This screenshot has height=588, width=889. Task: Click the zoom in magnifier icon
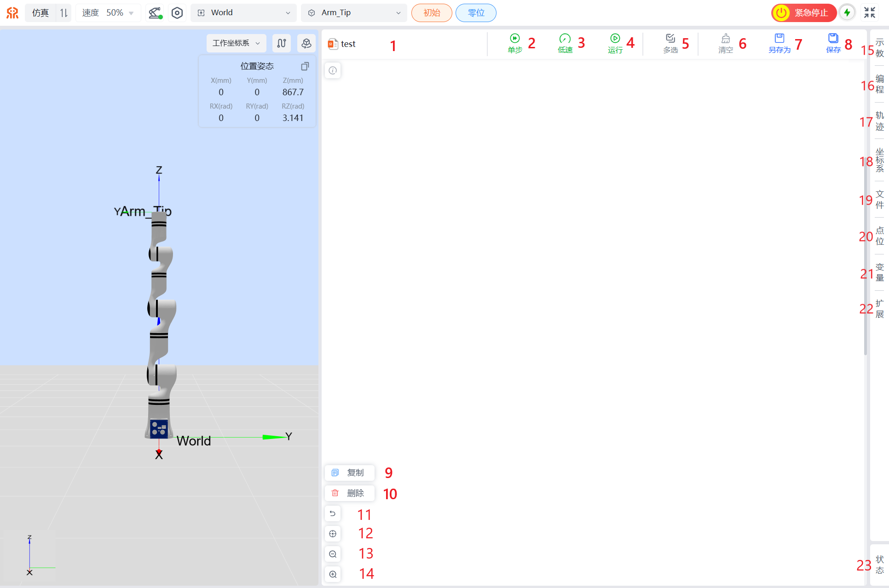click(333, 574)
